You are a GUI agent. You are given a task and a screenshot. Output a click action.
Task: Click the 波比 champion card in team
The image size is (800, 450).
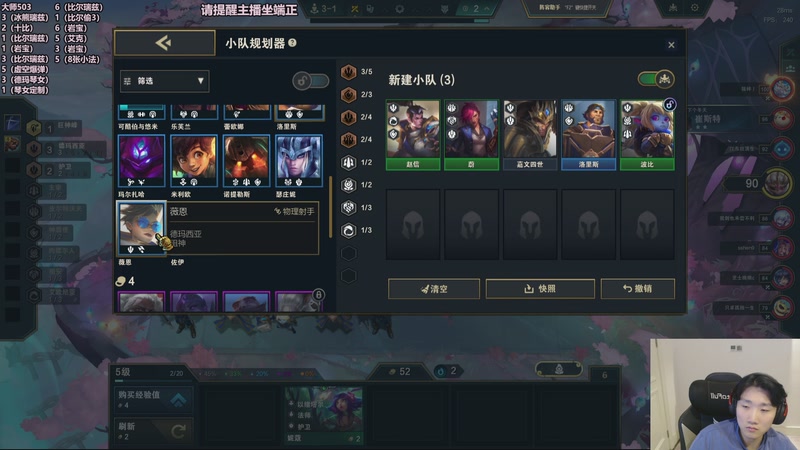pyautogui.click(x=647, y=135)
